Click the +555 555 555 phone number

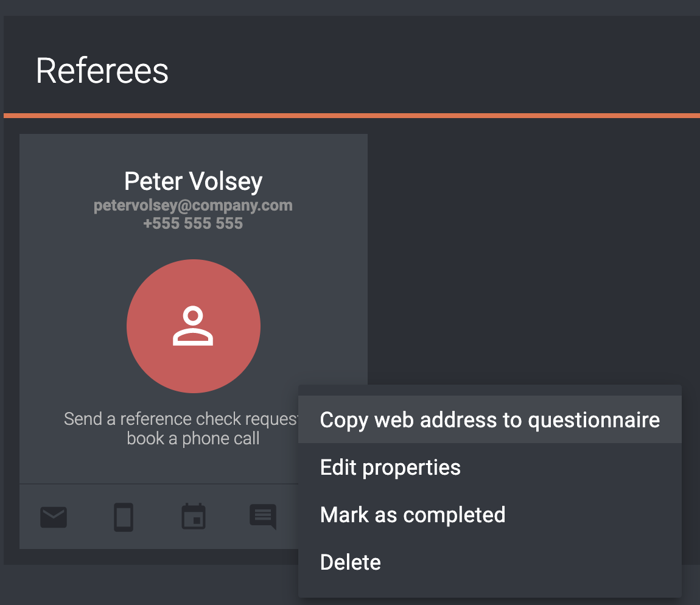[x=194, y=223]
